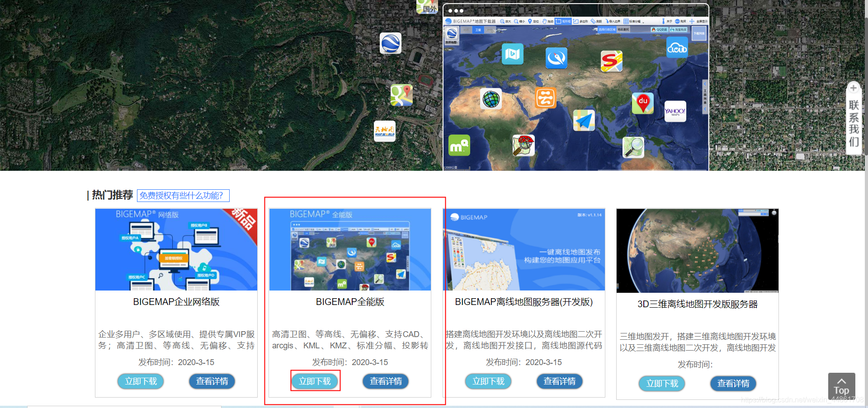
Task: Open the 关于 about item
Action: (x=667, y=21)
